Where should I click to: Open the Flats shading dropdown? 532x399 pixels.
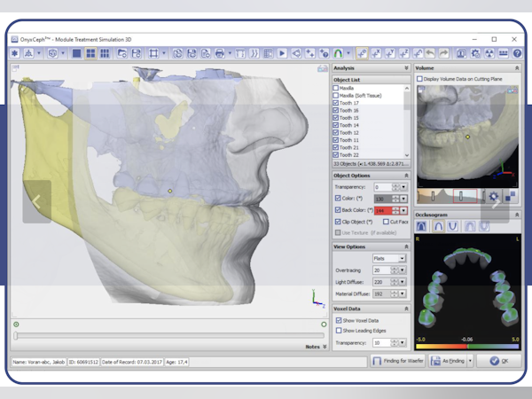[x=402, y=259]
